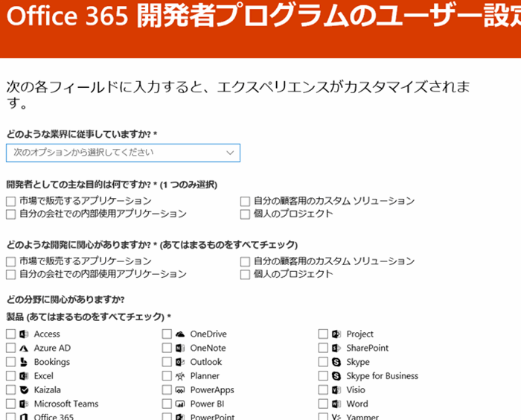Screen dimensions: 521x420
Task: Tick the OneDrive checkbox
Action: coord(167,334)
